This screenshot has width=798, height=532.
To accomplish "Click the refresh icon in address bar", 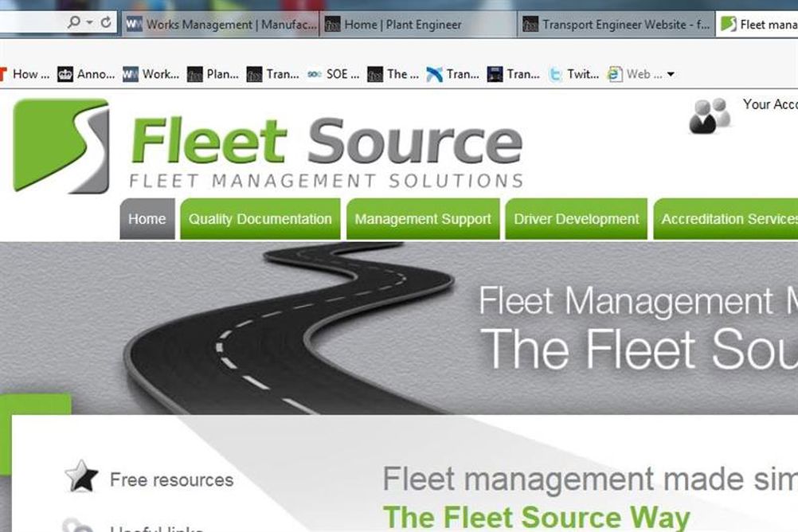I will tap(106, 22).
